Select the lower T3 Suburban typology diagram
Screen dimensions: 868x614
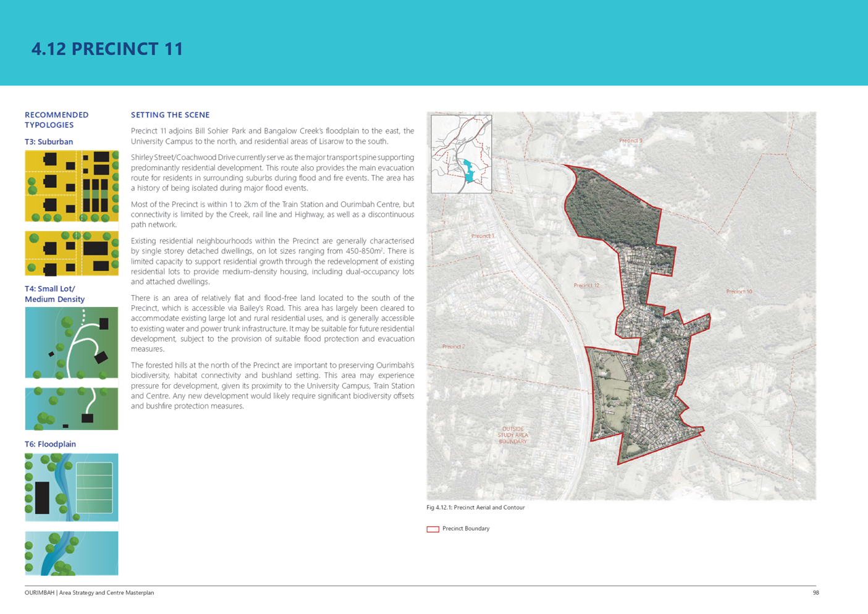[x=72, y=253]
